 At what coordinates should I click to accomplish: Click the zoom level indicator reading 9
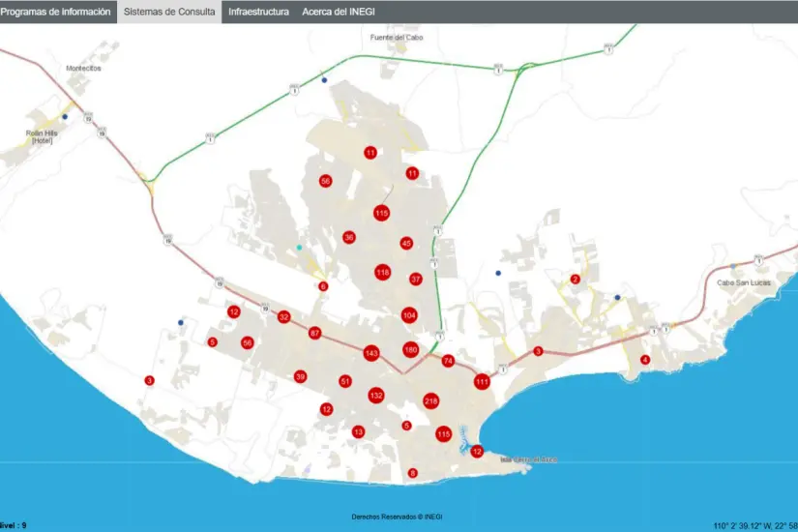click(x=14, y=525)
